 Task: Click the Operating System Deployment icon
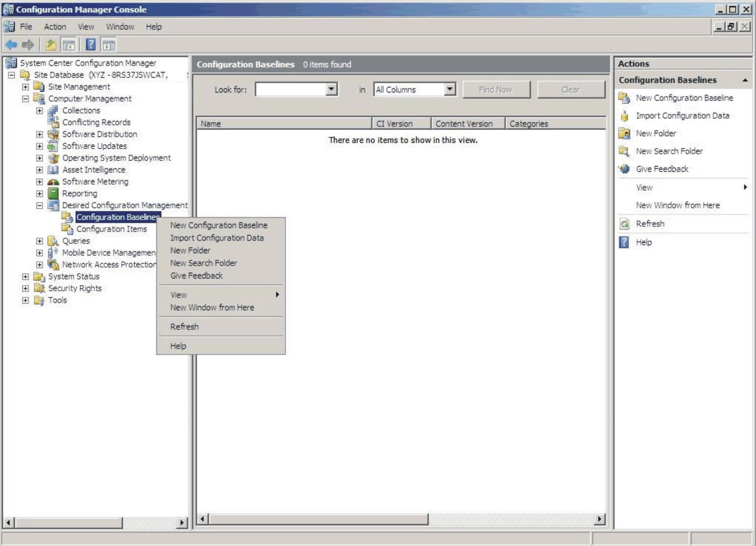[x=53, y=158]
